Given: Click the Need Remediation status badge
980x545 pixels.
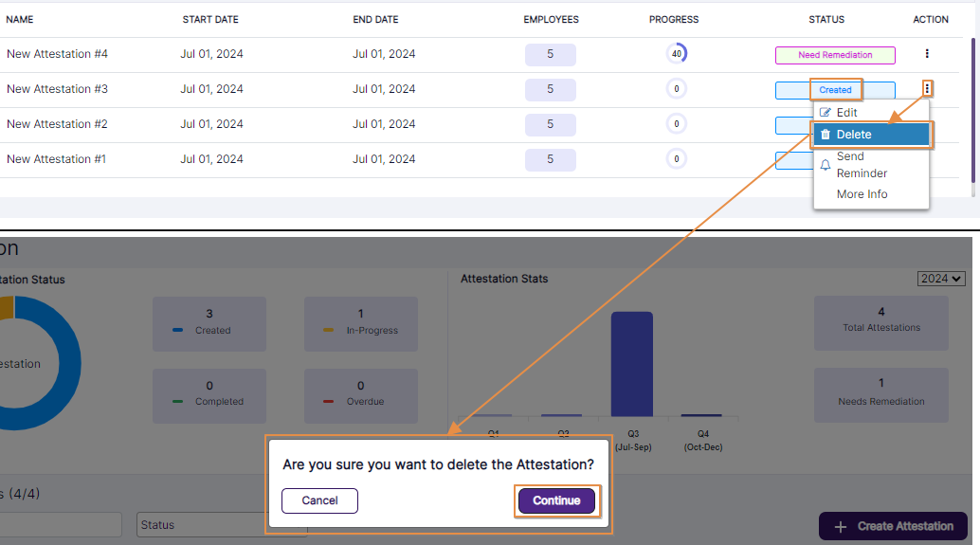Looking at the screenshot, I should (835, 55).
